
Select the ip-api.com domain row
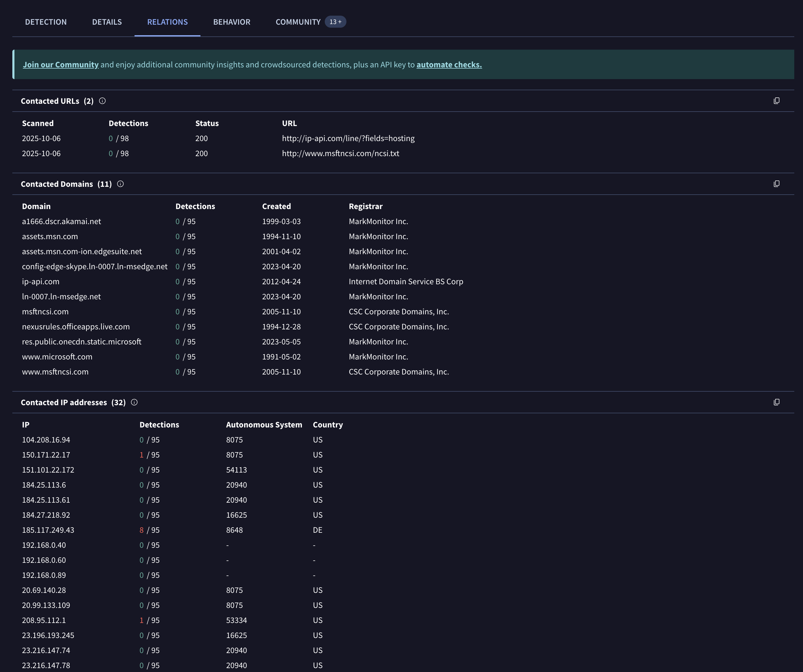[41, 282]
